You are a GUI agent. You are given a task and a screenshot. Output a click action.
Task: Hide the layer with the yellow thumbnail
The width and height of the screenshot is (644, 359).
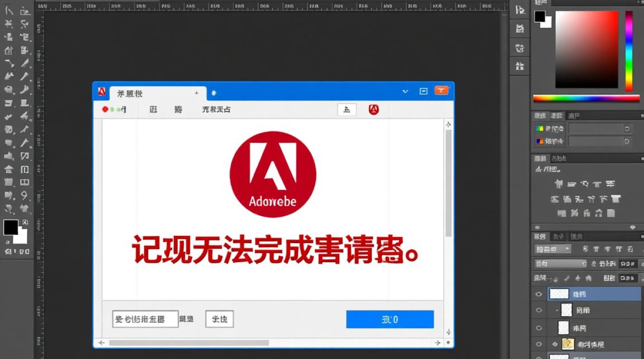coord(539,344)
